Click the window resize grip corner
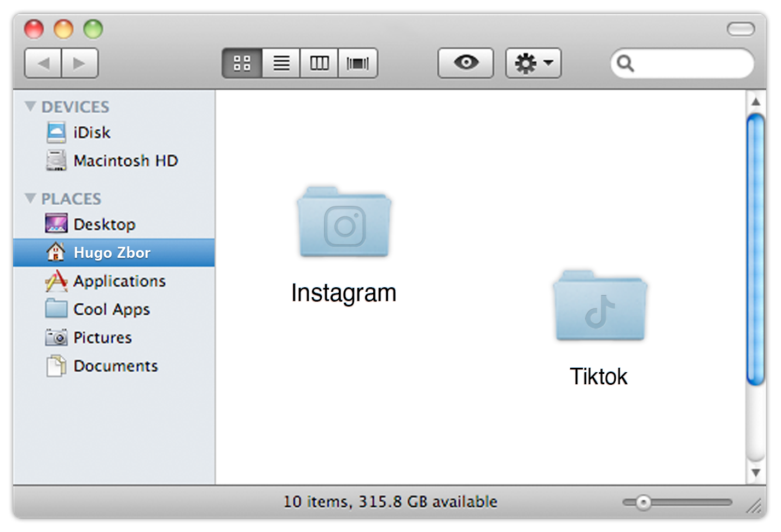Viewport: 781px width, 532px height. point(754,506)
